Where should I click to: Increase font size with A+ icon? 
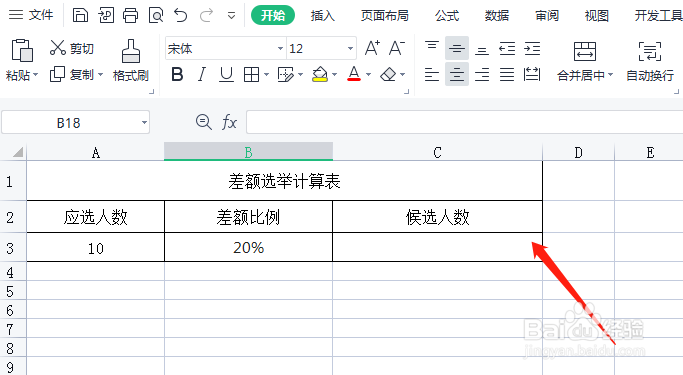(x=372, y=48)
